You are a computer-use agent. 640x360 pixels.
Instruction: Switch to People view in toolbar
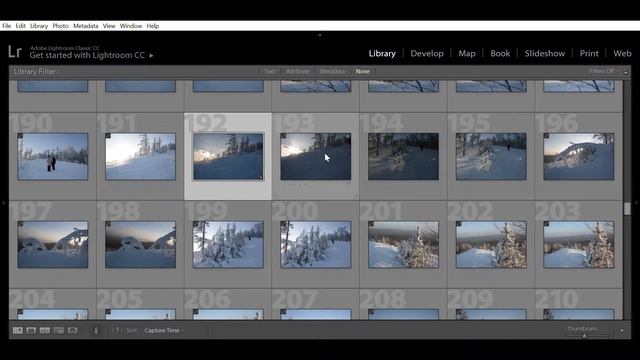click(x=73, y=331)
